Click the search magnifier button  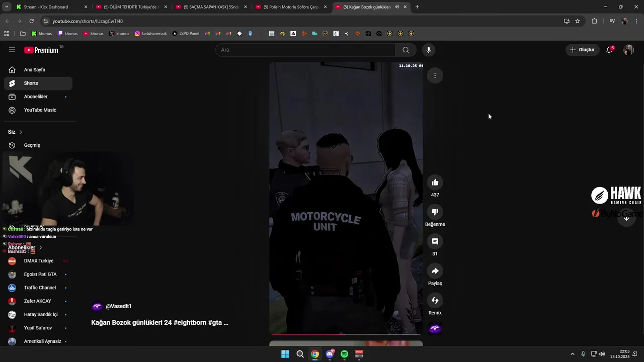click(406, 50)
